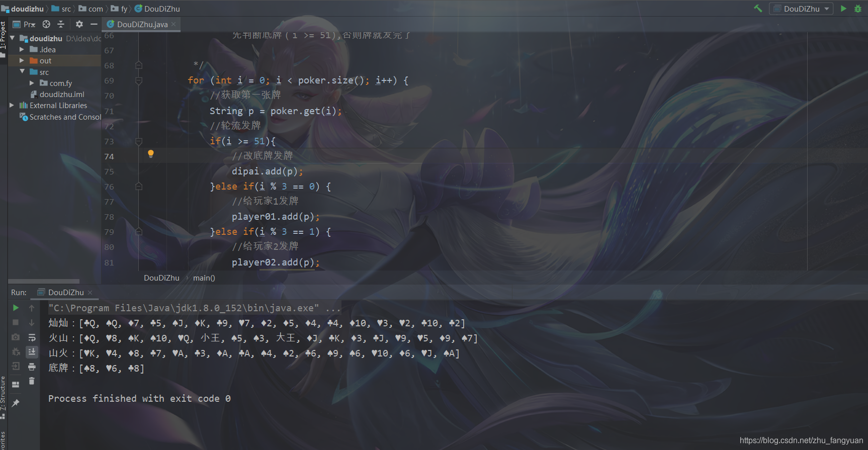The image size is (868, 450).
Task: Clear console with the trash icon
Action: [32, 381]
